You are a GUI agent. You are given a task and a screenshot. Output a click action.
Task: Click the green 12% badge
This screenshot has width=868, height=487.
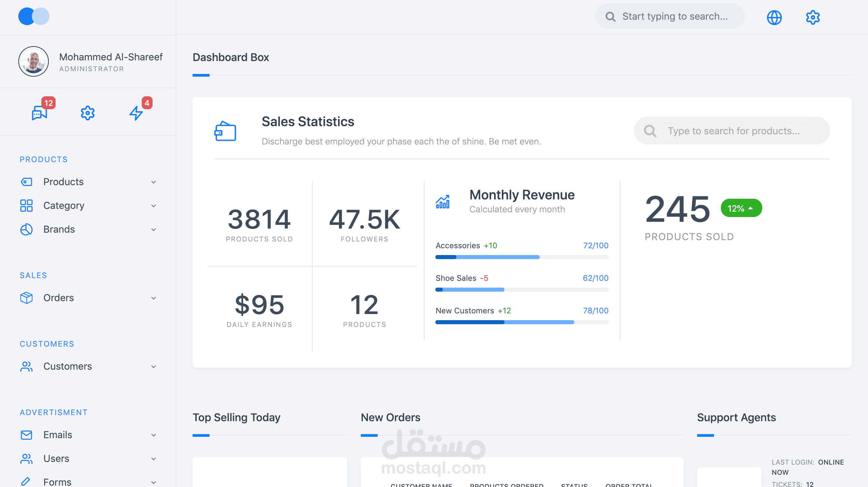(x=741, y=208)
